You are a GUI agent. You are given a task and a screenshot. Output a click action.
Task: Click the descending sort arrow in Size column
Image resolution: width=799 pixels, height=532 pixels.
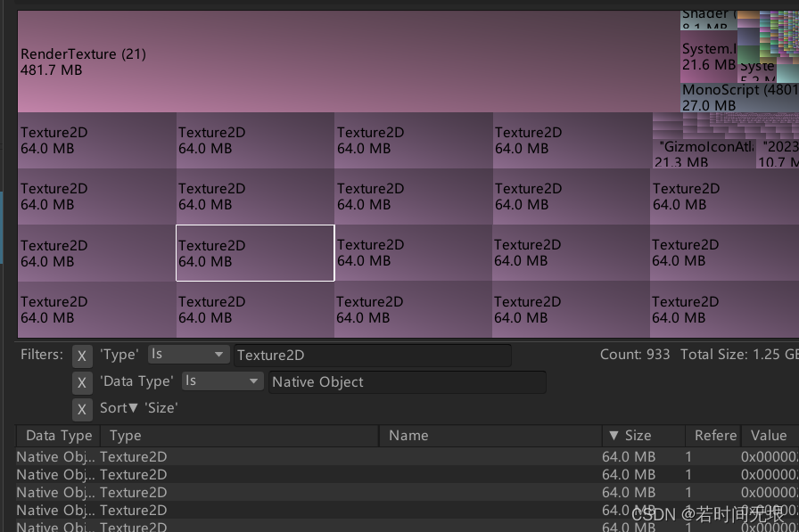coord(614,436)
